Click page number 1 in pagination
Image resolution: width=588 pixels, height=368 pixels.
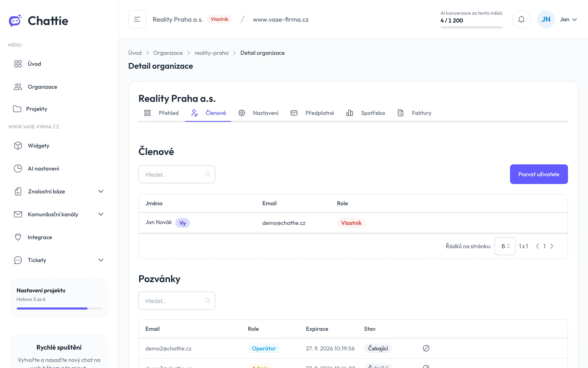pos(545,246)
